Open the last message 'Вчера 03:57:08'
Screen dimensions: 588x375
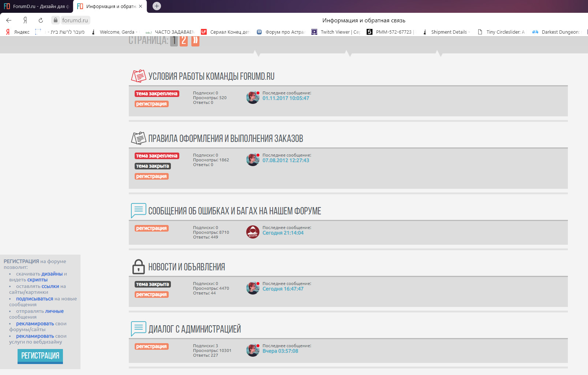[280, 351]
